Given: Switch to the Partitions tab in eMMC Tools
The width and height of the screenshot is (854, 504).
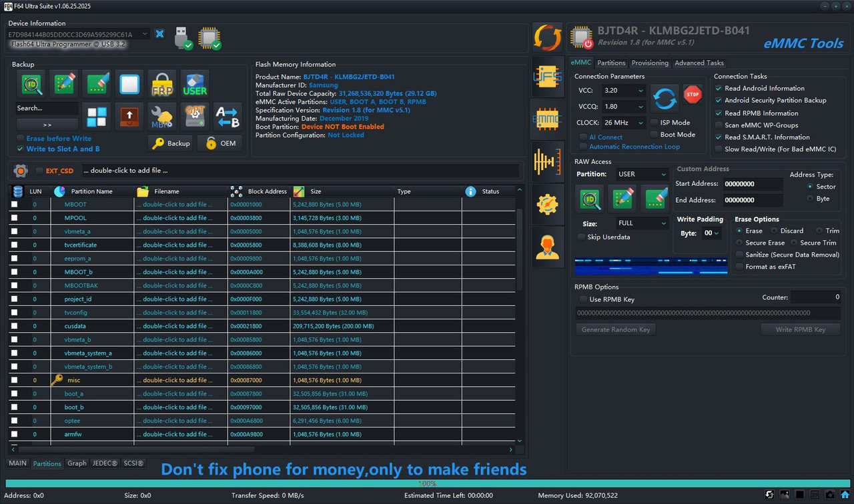Looking at the screenshot, I should pos(611,63).
